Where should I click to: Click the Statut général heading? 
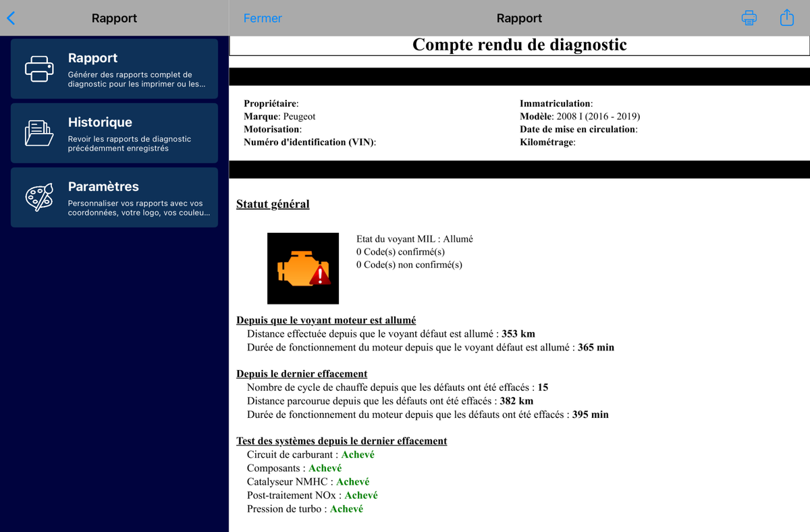(273, 204)
